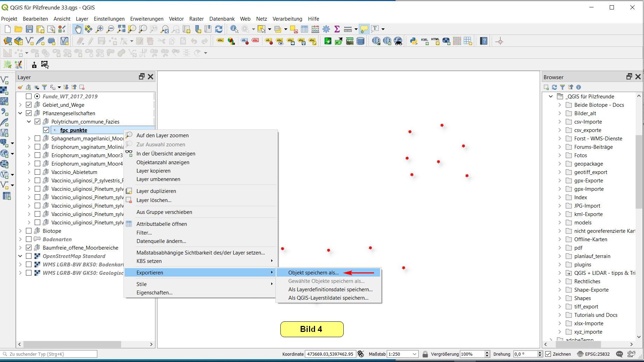Screen dimensions: 644x362
Task: Open the Maßstab scale dropdown
Action: point(414,354)
